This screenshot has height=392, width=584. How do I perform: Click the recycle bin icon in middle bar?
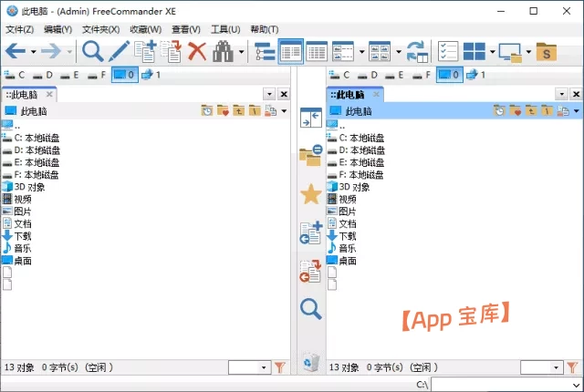tap(310, 361)
